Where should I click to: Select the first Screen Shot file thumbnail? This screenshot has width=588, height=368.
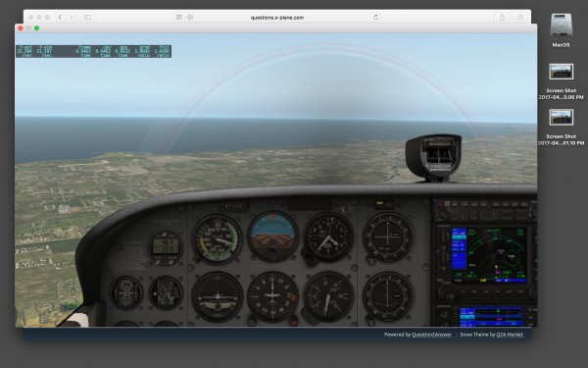(x=561, y=72)
